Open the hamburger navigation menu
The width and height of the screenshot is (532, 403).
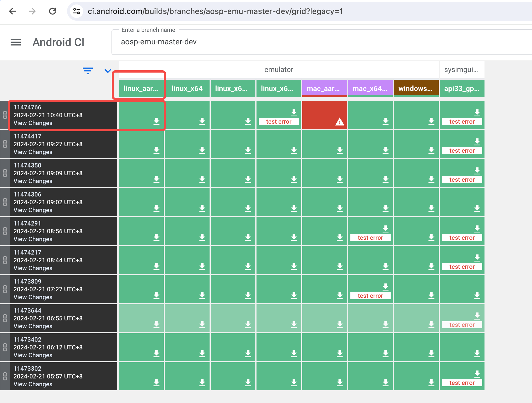click(16, 42)
